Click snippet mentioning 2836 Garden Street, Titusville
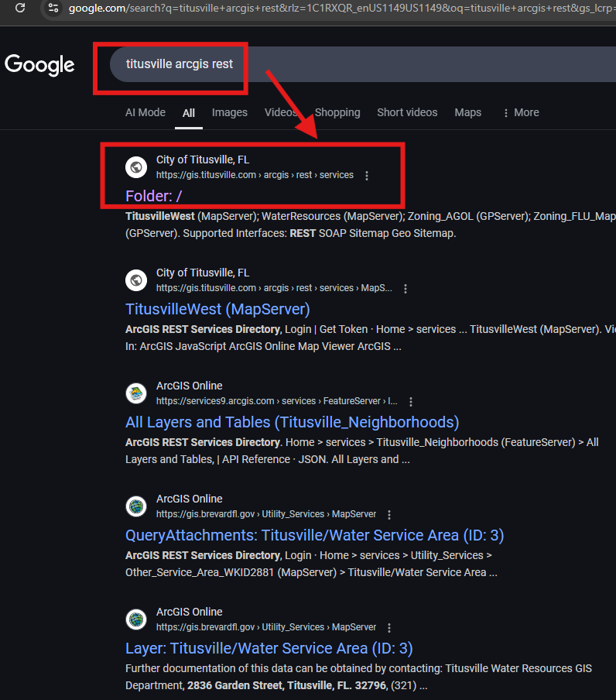Viewport: 616px width, 700px height. pyautogui.click(x=358, y=677)
